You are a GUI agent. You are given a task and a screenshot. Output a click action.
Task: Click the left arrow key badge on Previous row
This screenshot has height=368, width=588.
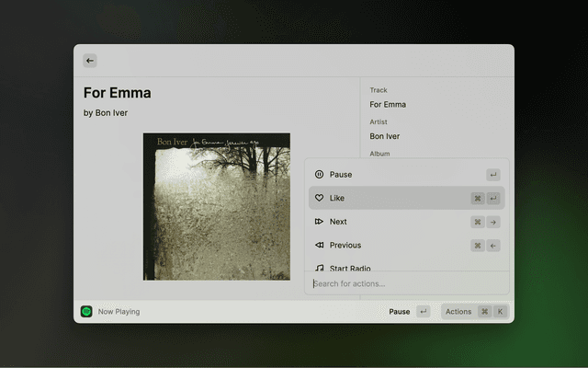pos(493,246)
